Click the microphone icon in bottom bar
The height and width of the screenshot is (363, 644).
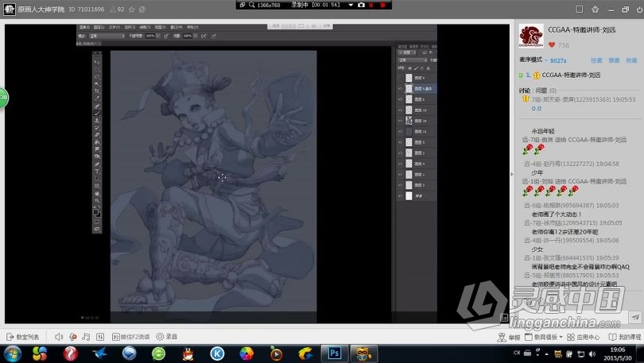(72, 337)
